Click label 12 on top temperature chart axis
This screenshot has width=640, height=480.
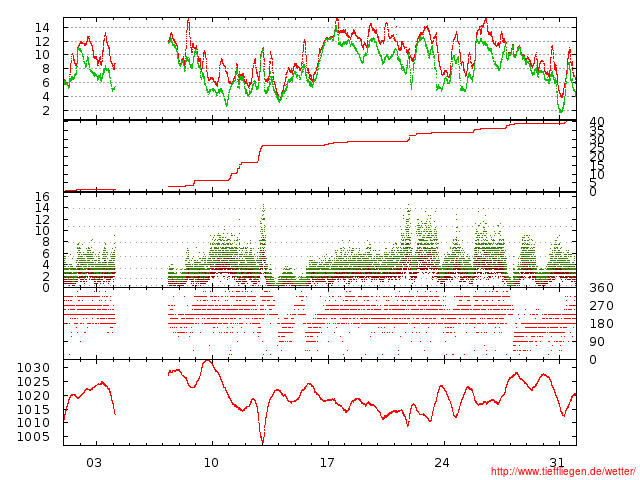(x=42, y=42)
